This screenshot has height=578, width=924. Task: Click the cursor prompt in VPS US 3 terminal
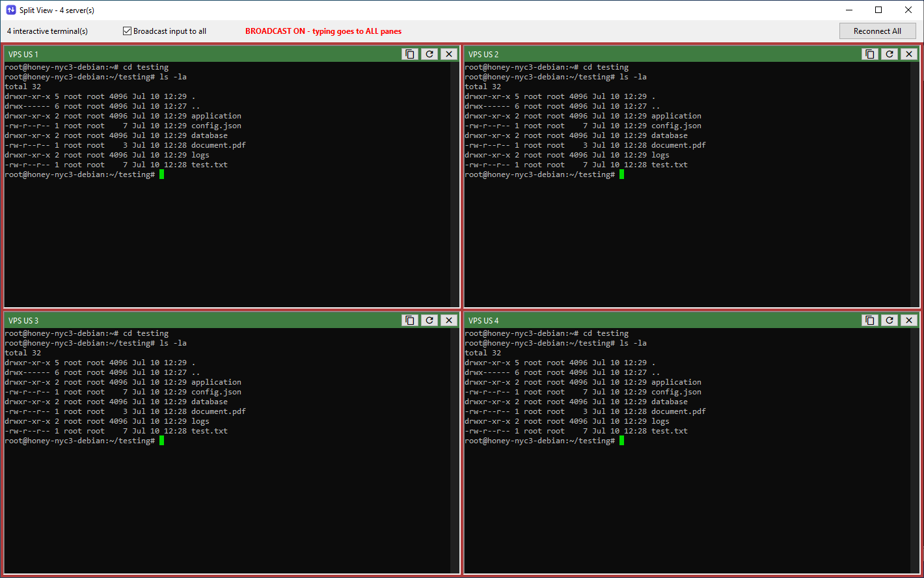[x=161, y=441]
